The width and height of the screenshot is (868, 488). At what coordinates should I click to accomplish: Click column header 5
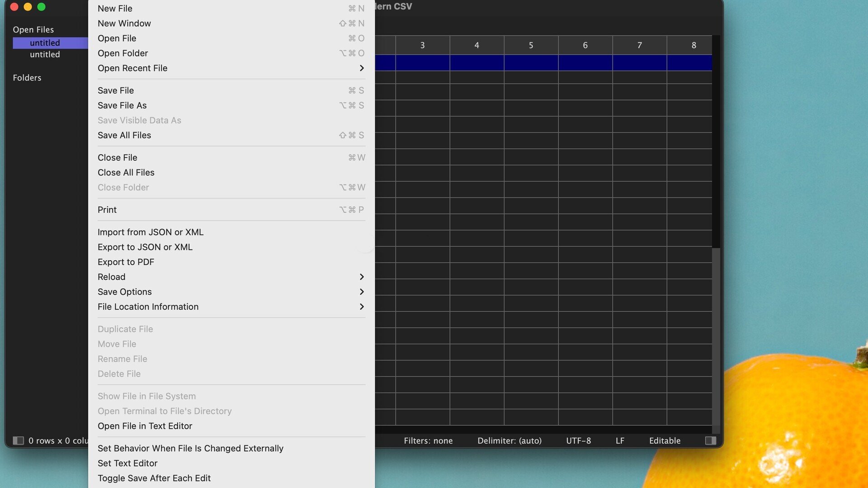point(531,45)
